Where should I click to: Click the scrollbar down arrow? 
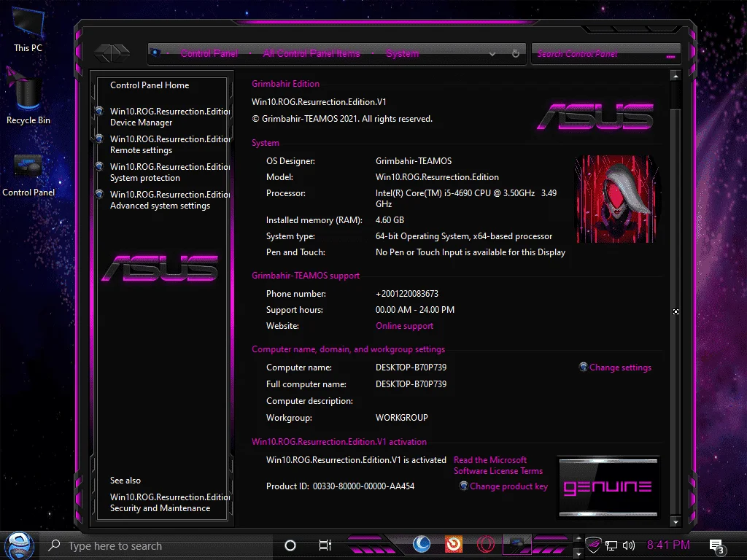pos(676,522)
